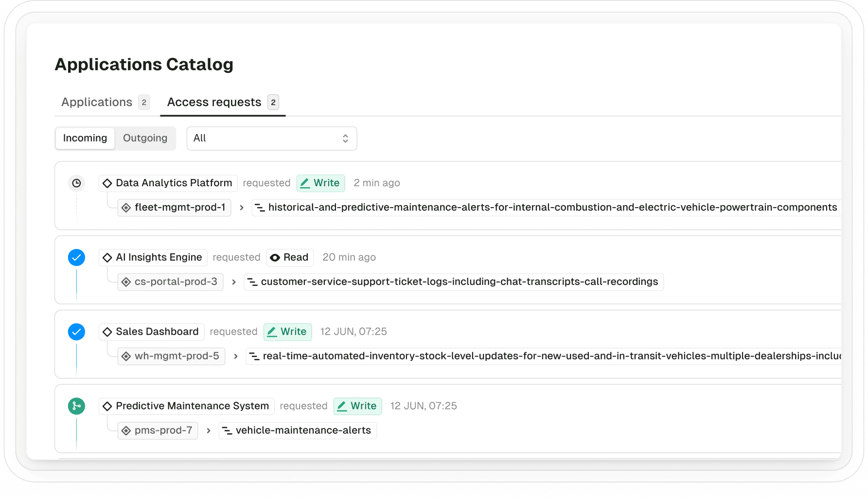Click the eye icon in the Read badge
The image size is (868, 498).
click(x=275, y=257)
